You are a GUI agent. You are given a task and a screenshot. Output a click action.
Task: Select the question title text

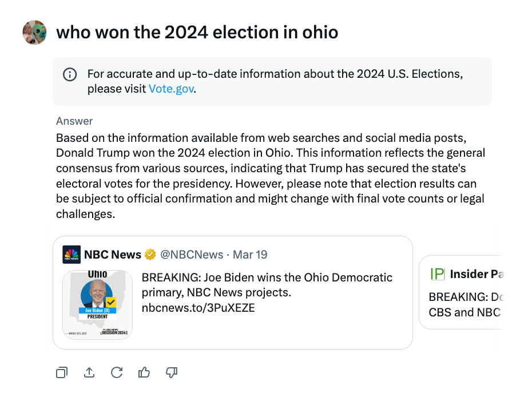click(x=197, y=33)
